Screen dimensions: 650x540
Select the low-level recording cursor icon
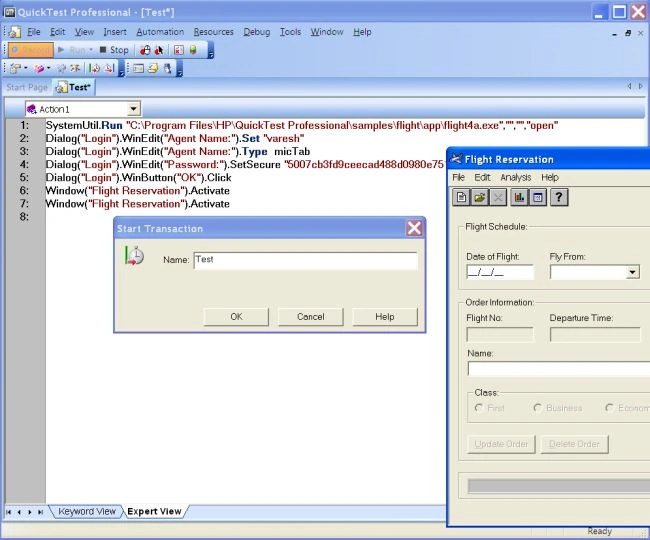click(159, 50)
